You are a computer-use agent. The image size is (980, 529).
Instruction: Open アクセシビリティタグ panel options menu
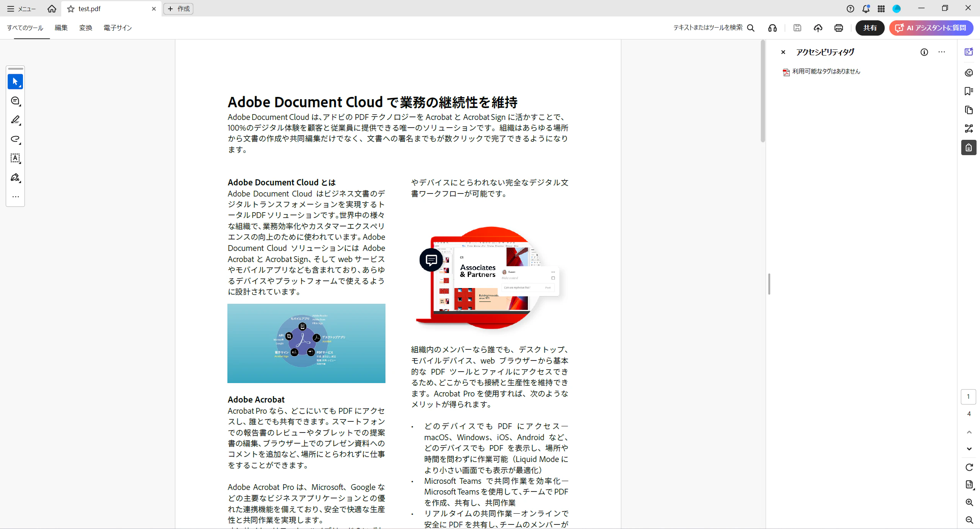942,52
